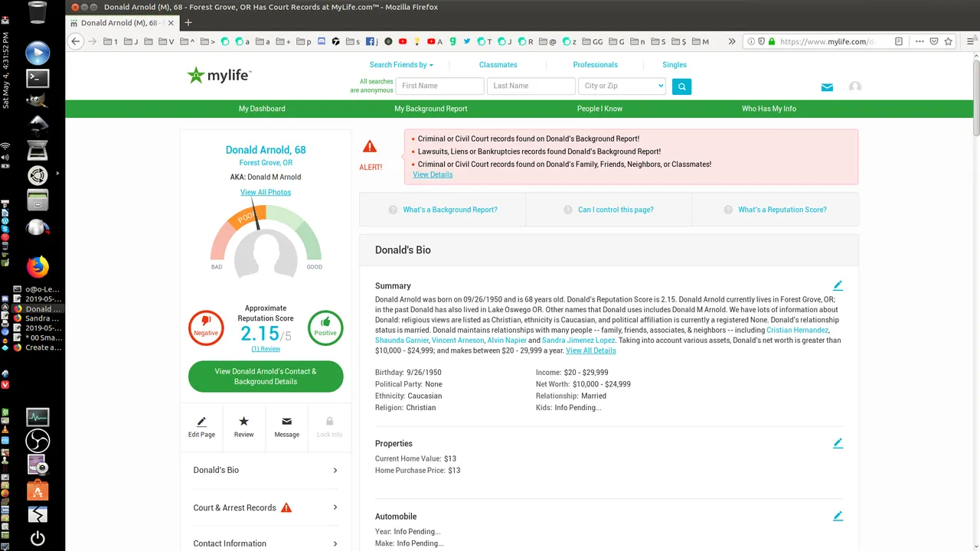The width and height of the screenshot is (980, 551).
Task: Open My Dashboard tab
Action: (262, 109)
